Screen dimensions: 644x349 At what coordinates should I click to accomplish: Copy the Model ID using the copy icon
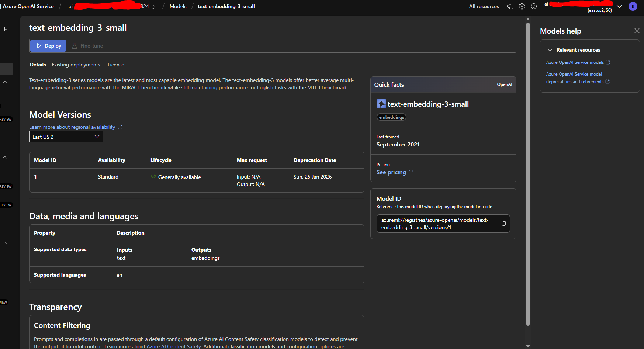tap(503, 224)
